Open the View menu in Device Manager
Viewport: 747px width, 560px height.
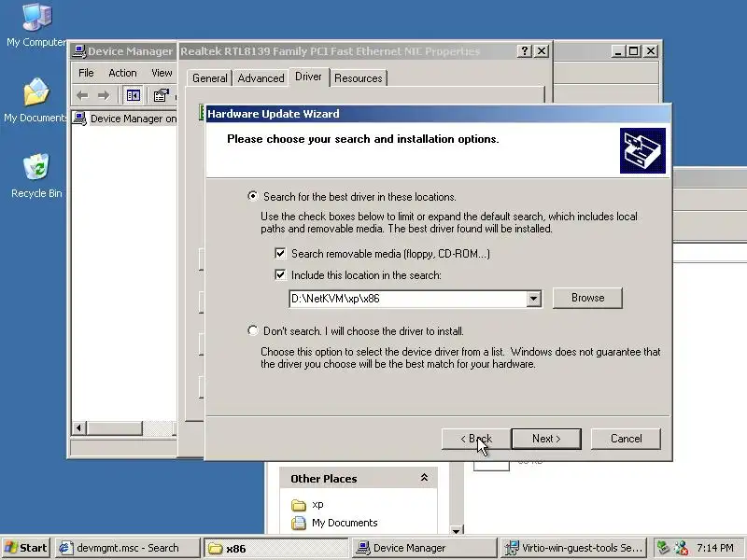coord(162,73)
